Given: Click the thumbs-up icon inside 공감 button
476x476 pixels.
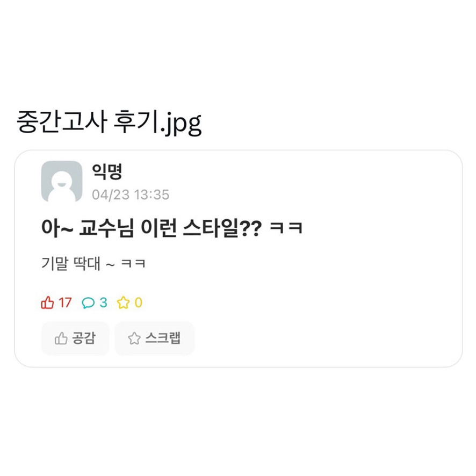Looking at the screenshot, I should point(61,338).
